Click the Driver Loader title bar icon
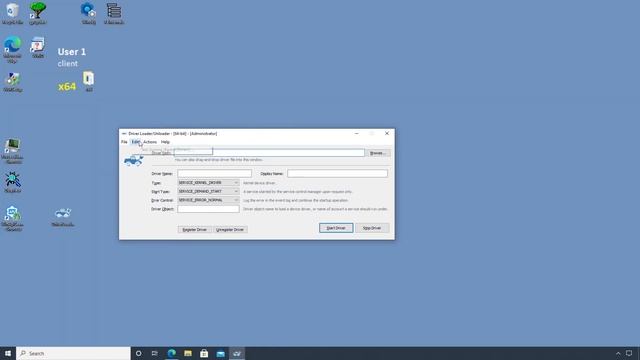The height and width of the screenshot is (360, 640). [x=124, y=133]
